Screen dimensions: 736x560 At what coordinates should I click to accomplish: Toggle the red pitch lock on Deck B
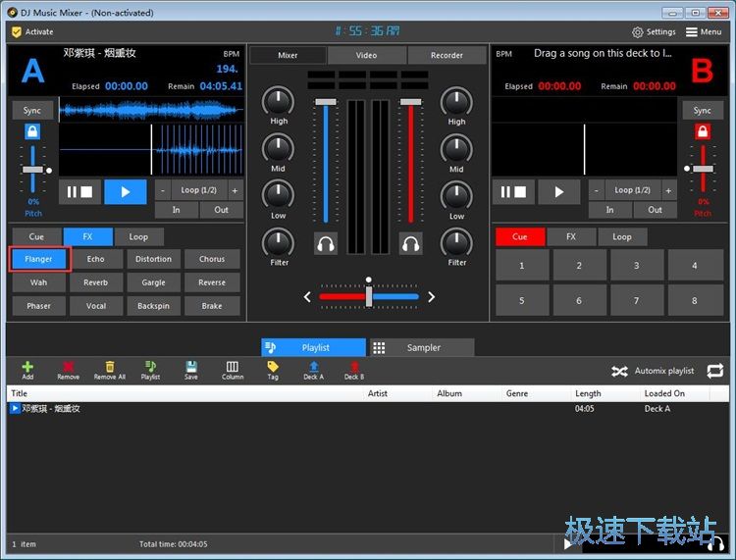(703, 132)
